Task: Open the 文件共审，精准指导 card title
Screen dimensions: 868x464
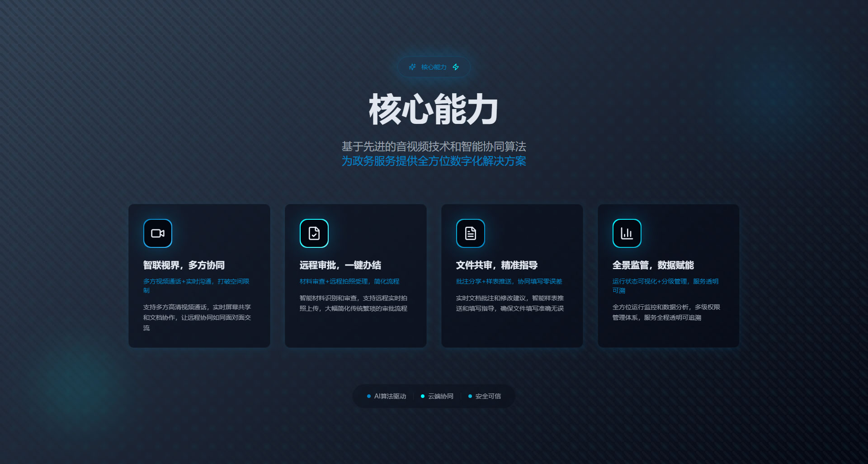Action: click(x=496, y=265)
